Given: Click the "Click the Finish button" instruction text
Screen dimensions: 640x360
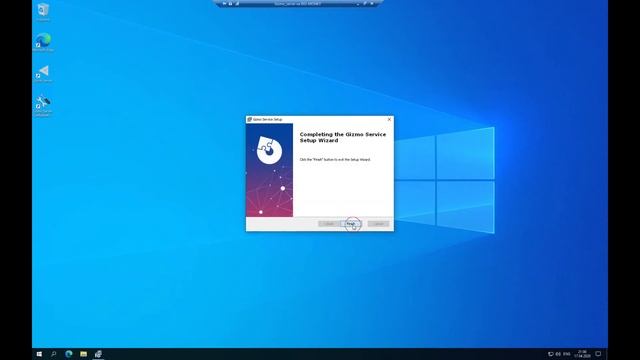Looking at the screenshot, I should coord(335,160).
